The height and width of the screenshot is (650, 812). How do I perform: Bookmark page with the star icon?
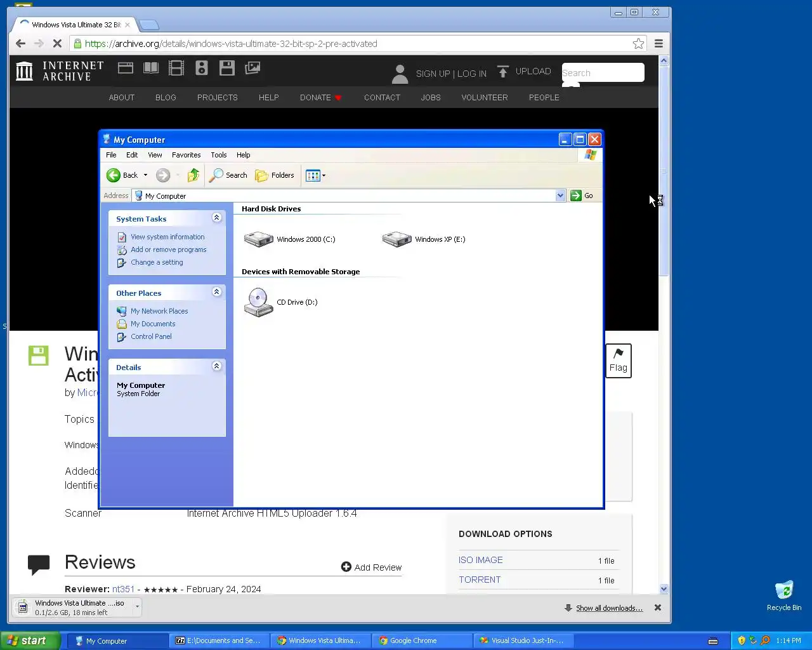(x=638, y=43)
